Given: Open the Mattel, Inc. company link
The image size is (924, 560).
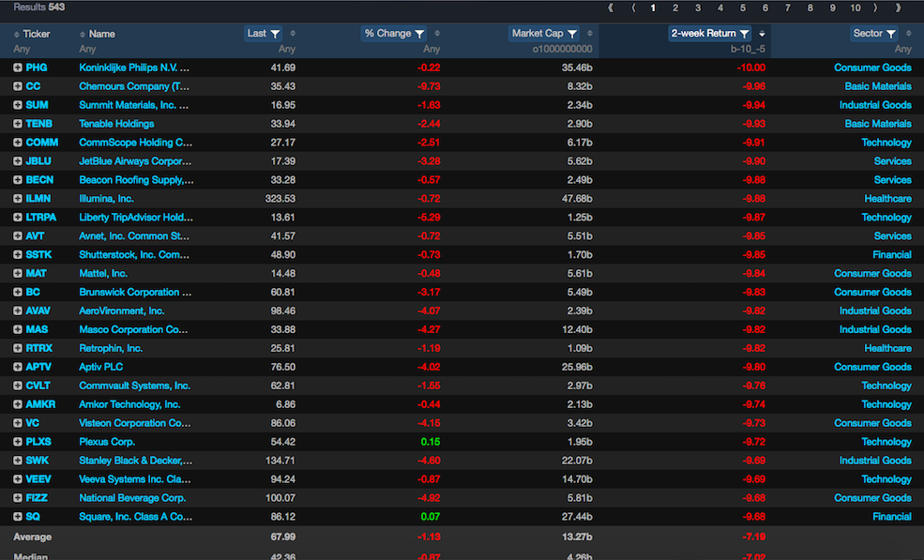Looking at the screenshot, I should (103, 274).
